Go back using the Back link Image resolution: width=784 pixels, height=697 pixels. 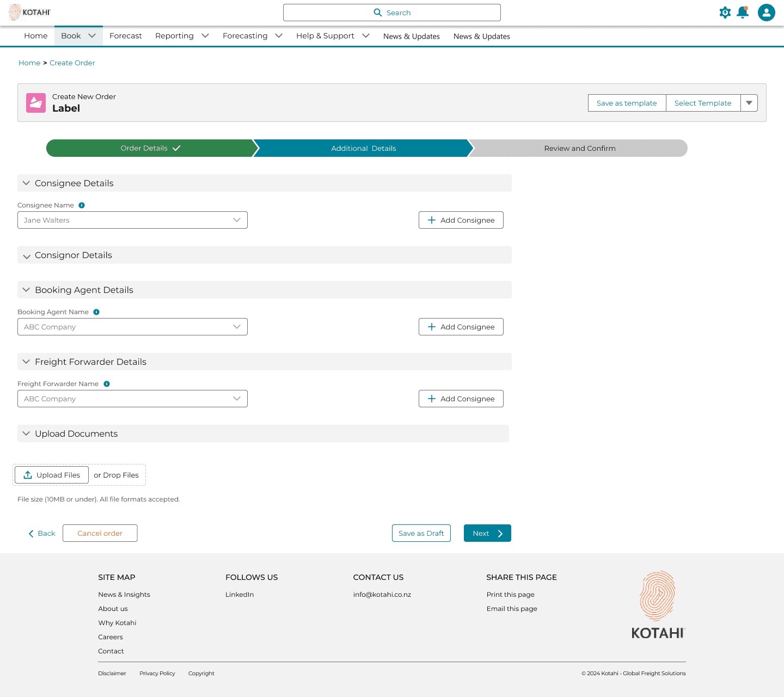click(x=42, y=534)
